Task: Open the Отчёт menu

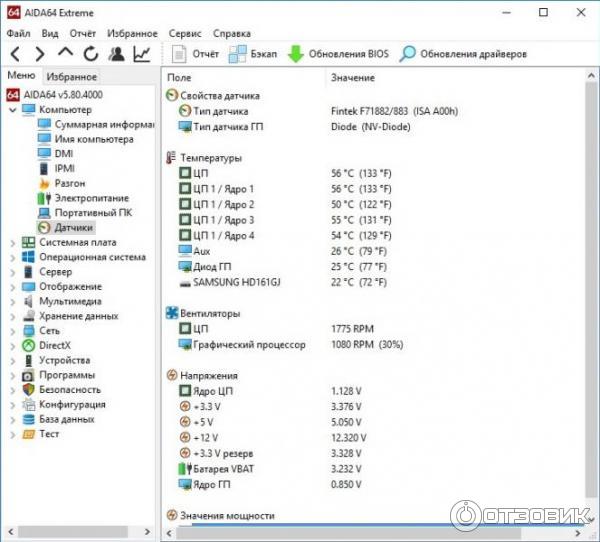Action: pyautogui.click(x=83, y=34)
